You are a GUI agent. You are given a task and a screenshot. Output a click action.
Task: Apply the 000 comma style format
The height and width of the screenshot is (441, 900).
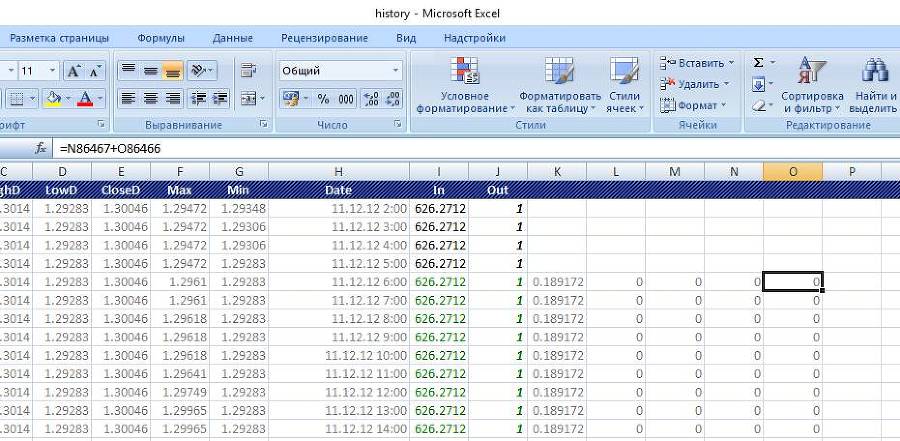click(x=346, y=99)
